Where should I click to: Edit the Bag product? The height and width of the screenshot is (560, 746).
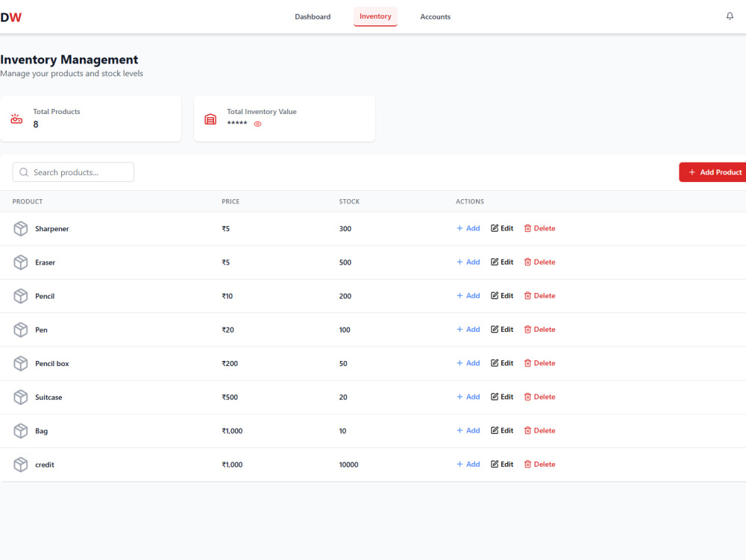(502, 431)
